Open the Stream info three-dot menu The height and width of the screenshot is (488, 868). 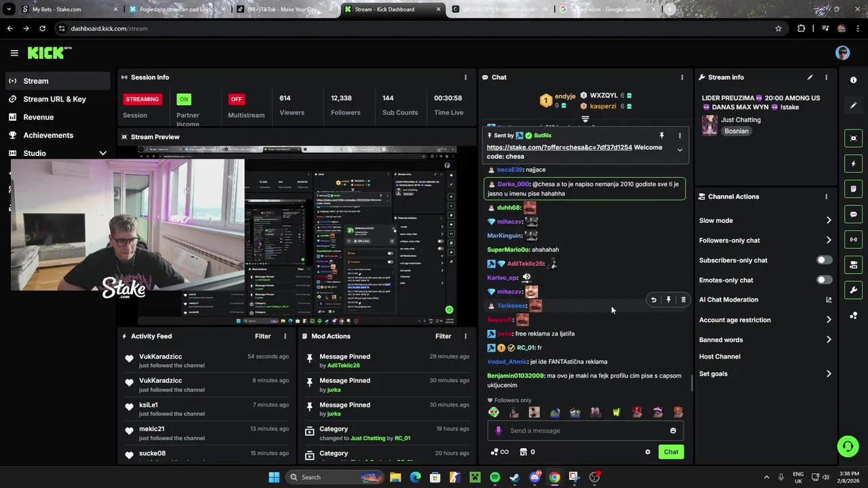(x=826, y=77)
